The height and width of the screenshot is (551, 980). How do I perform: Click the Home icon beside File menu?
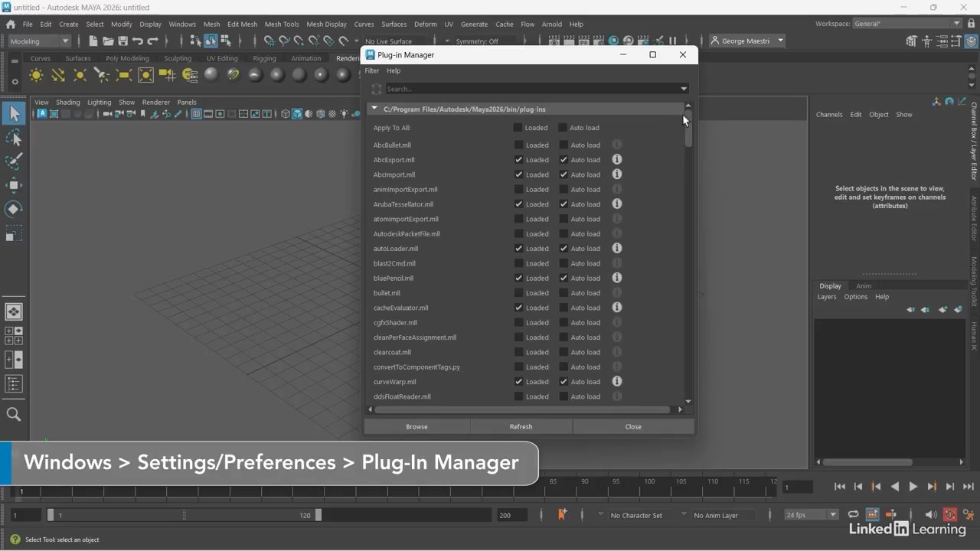11,24
